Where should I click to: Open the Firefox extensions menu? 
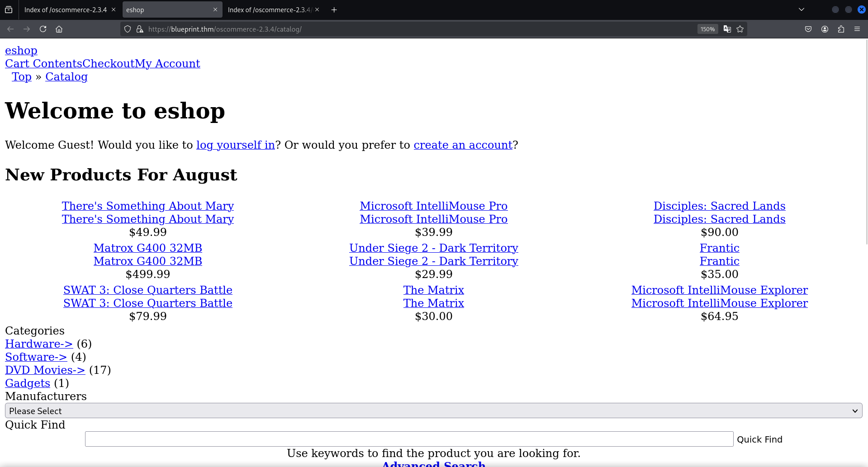coord(841,29)
